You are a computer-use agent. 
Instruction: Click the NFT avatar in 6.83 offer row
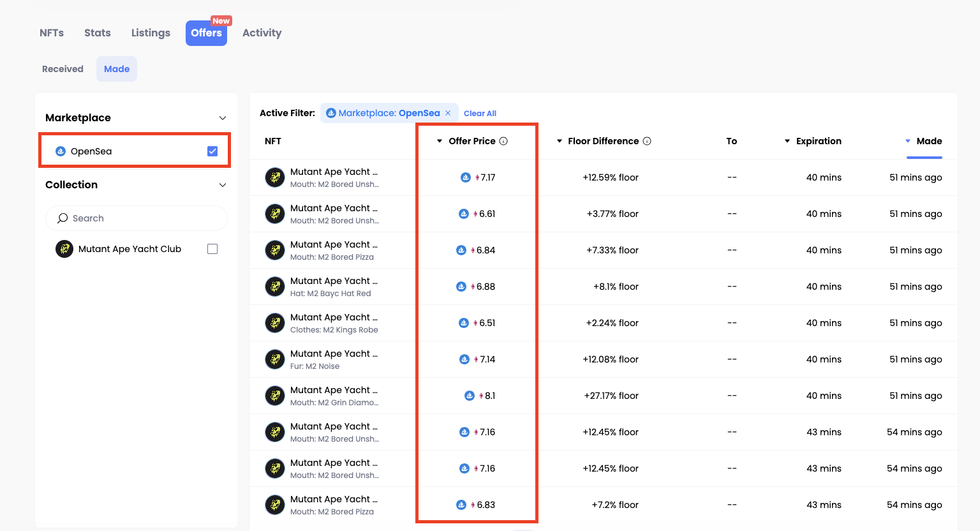275,505
